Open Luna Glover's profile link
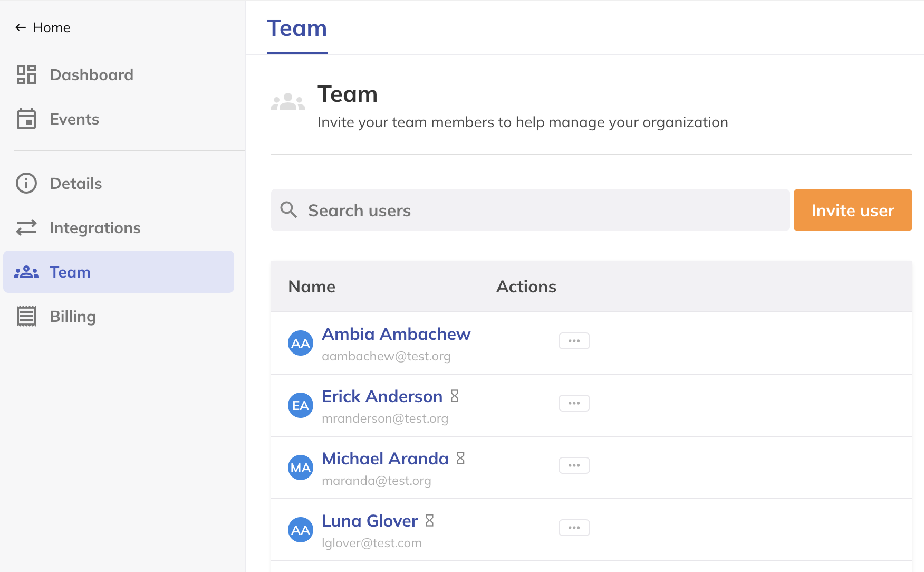This screenshot has height=572, width=924. [370, 521]
